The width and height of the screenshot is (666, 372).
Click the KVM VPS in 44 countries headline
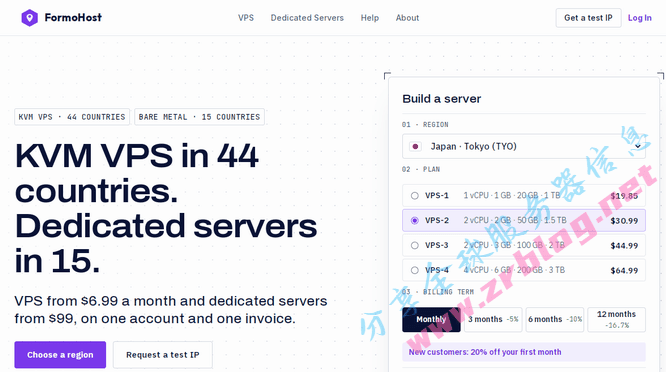[x=166, y=208]
